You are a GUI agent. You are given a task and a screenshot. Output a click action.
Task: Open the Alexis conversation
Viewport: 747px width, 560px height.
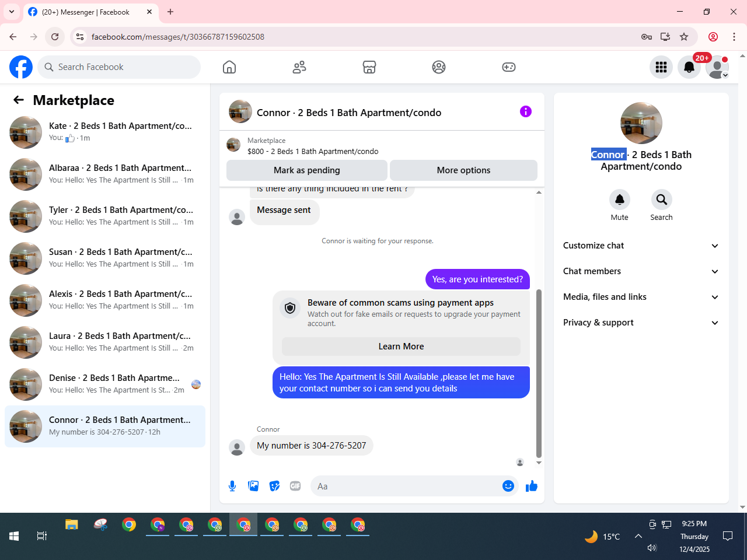click(x=105, y=300)
